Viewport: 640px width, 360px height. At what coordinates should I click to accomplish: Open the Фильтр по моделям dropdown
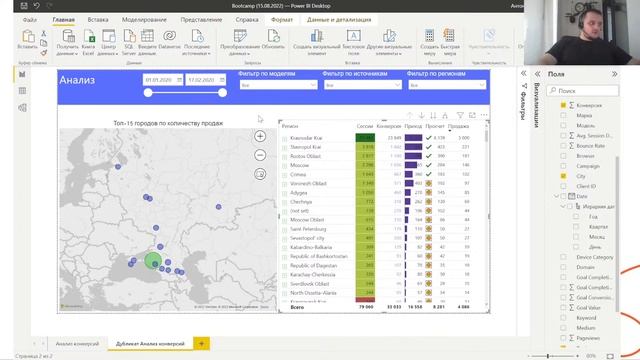tap(278, 85)
